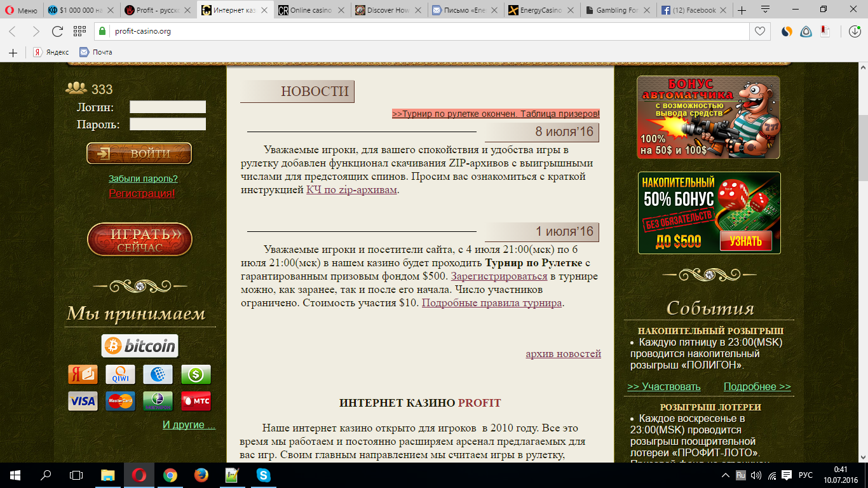Image resolution: width=868 pixels, height=488 pixels.
Task: Open the 'КЧ по zip-архивам' link
Action: (351, 189)
